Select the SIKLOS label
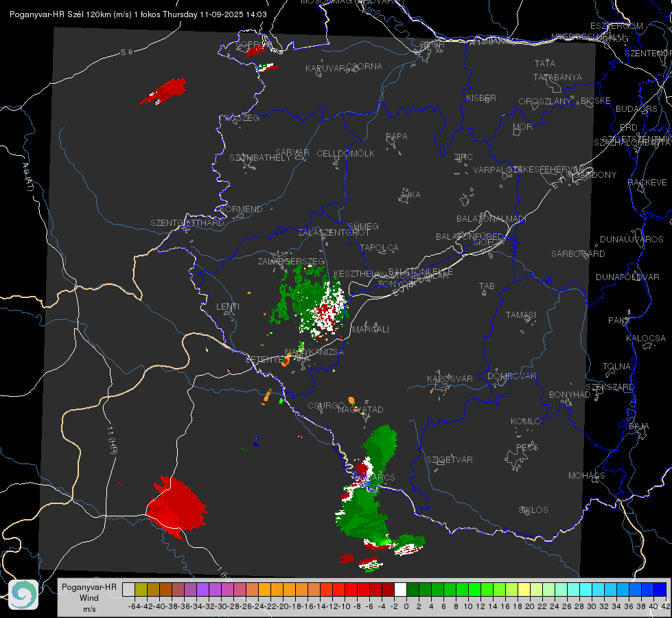Viewport: 672px width, 618px height. tap(533, 510)
